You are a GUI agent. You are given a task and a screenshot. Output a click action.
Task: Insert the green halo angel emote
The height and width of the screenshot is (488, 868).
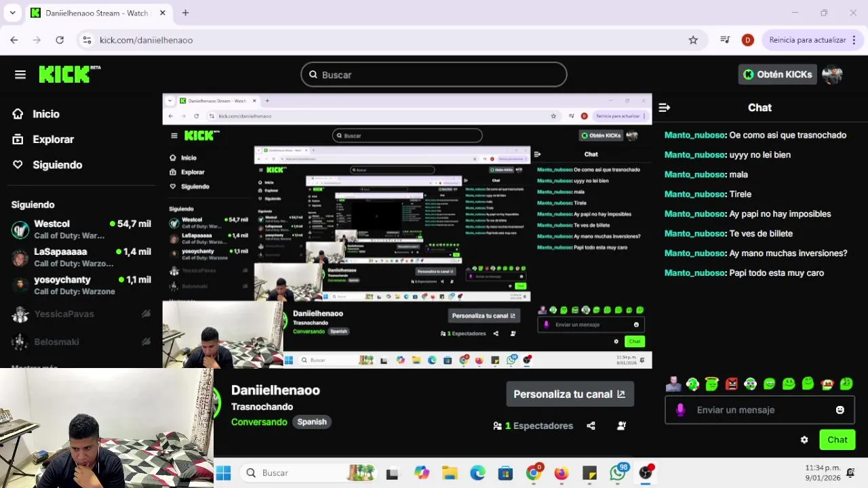pyautogui.click(x=711, y=384)
